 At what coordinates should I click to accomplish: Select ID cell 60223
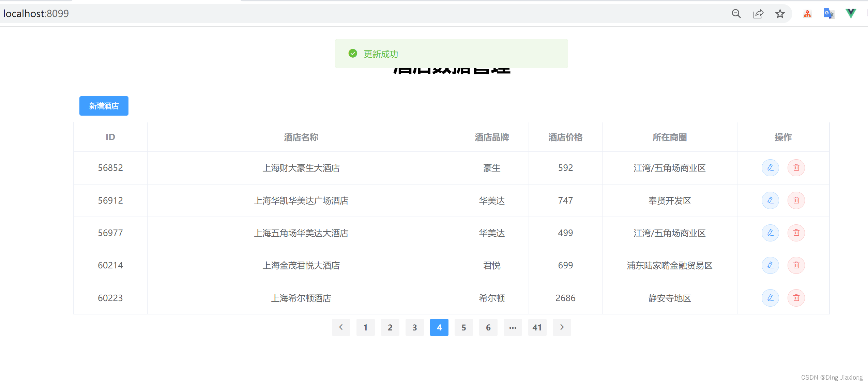pyautogui.click(x=110, y=298)
